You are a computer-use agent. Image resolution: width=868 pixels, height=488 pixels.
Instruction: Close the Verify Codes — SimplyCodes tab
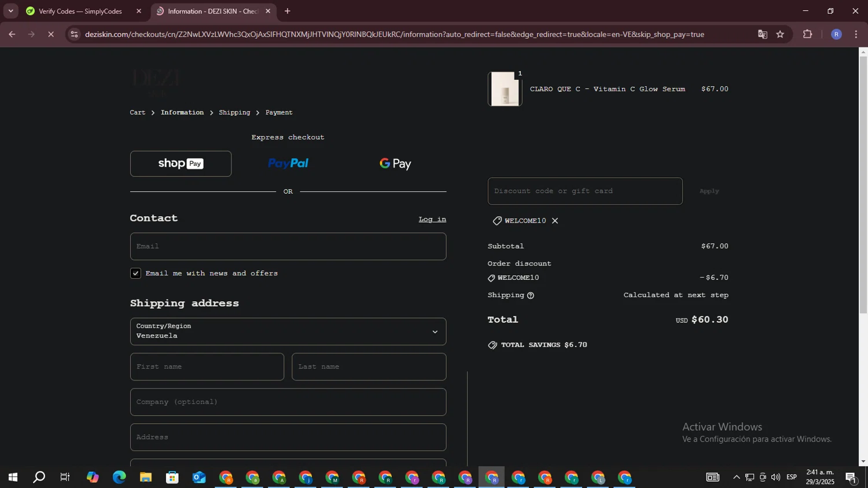click(139, 11)
